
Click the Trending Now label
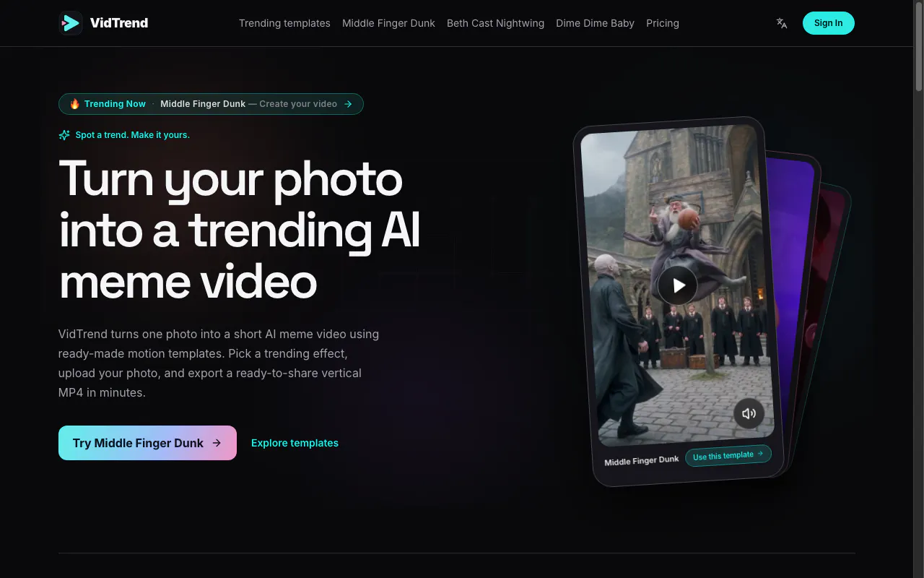[115, 104]
